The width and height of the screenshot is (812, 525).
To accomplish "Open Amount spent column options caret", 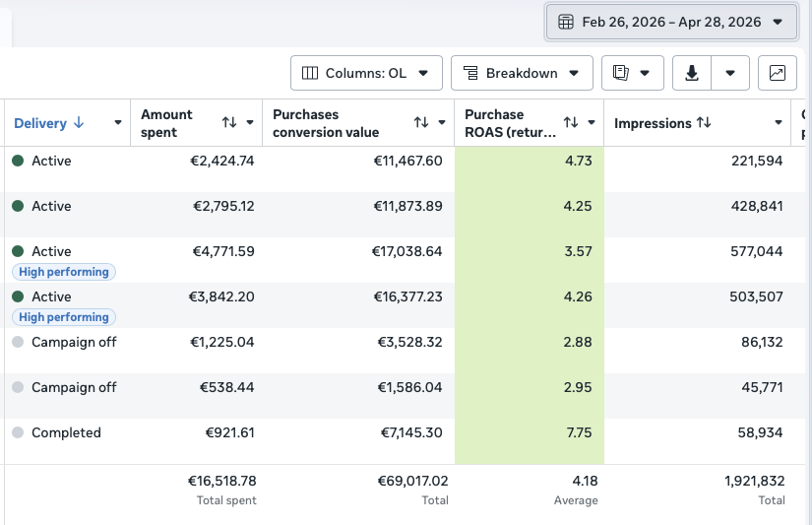I will pyautogui.click(x=250, y=123).
